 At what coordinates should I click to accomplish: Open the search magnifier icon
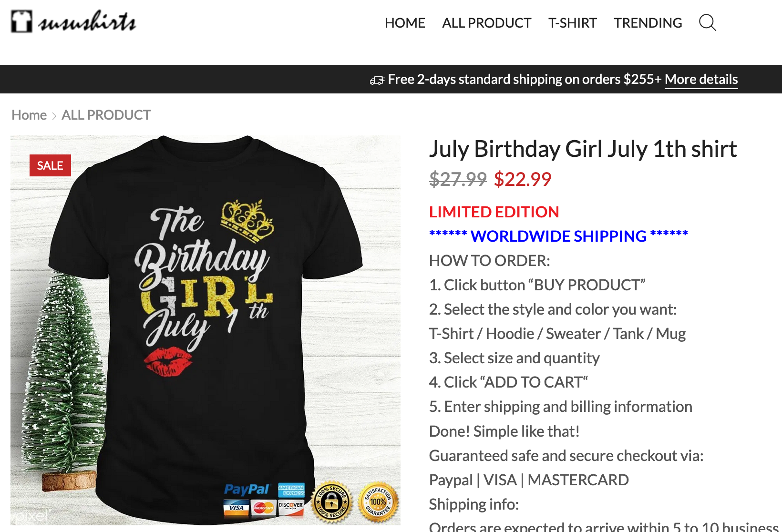tap(707, 22)
